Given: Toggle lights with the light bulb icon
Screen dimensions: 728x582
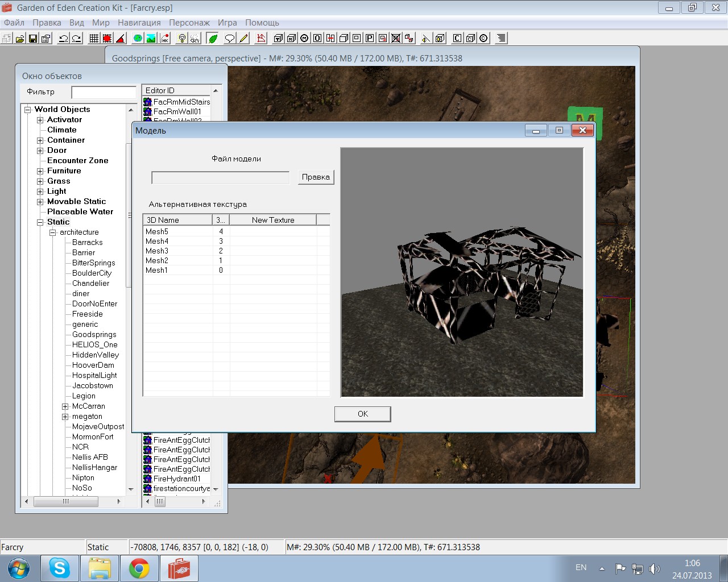Looking at the screenshot, I should tap(181, 38).
